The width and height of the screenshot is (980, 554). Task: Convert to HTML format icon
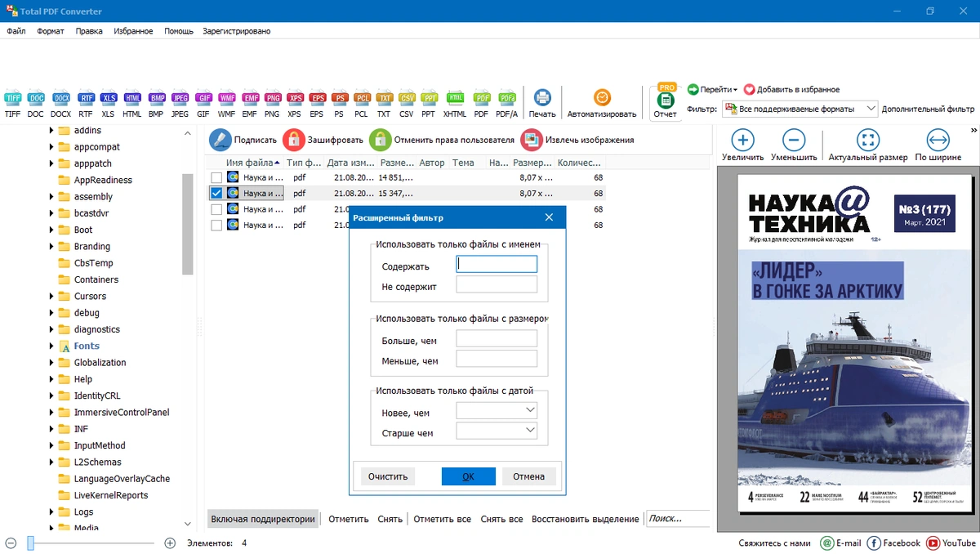[x=132, y=98]
